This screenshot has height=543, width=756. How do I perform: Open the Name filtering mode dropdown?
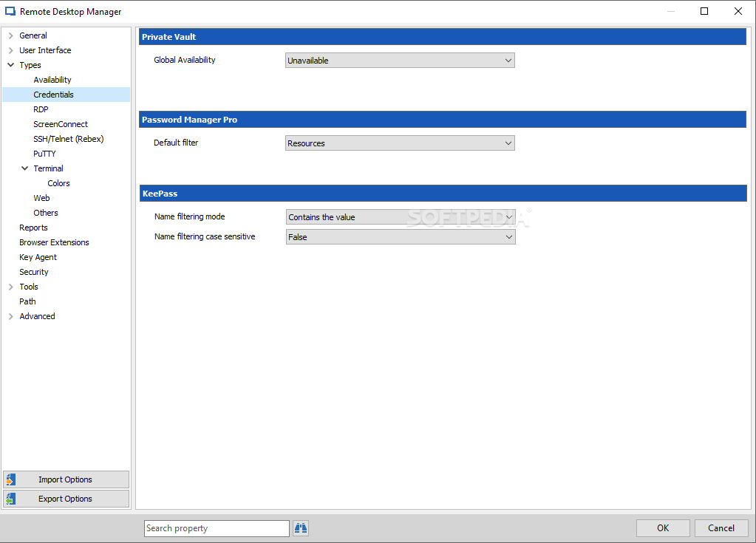tap(401, 216)
